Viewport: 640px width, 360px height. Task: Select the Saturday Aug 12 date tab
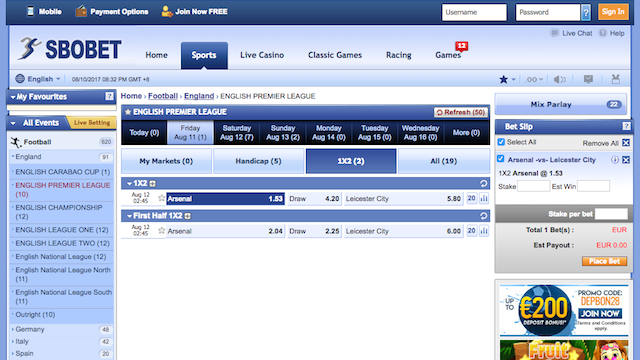[237, 133]
